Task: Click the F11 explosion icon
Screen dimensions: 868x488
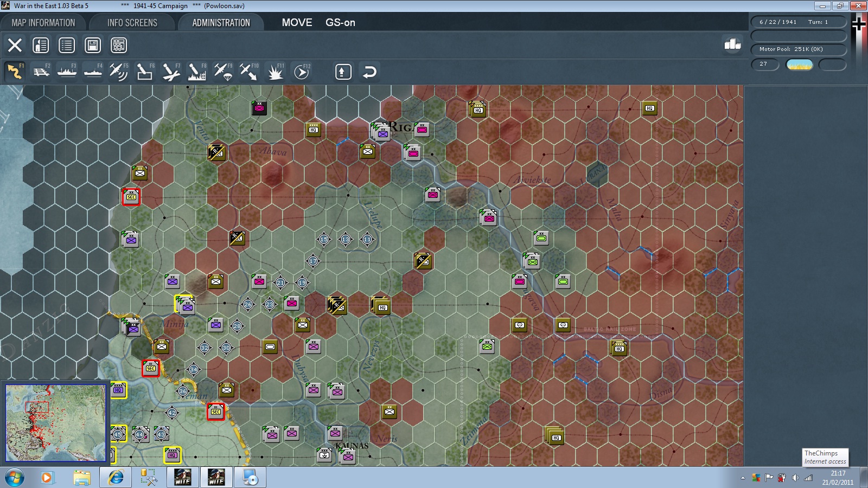Action: point(275,72)
